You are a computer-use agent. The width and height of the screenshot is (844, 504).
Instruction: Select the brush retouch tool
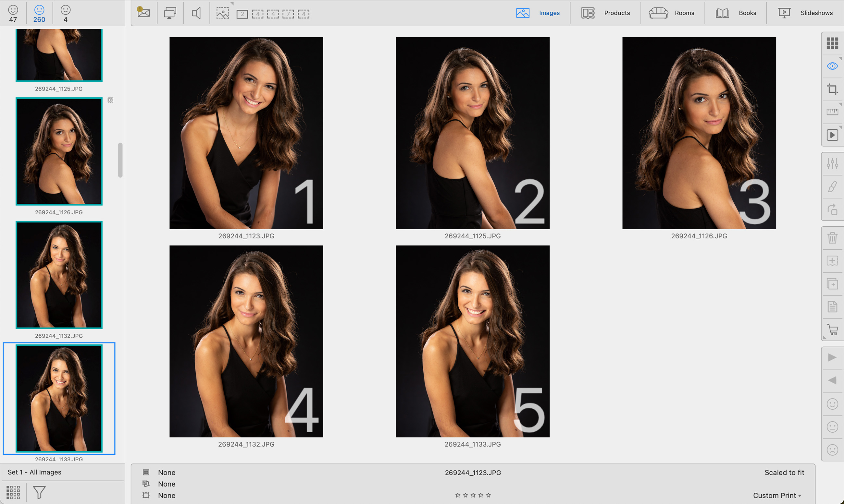pyautogui.click(x=832, y=186)
